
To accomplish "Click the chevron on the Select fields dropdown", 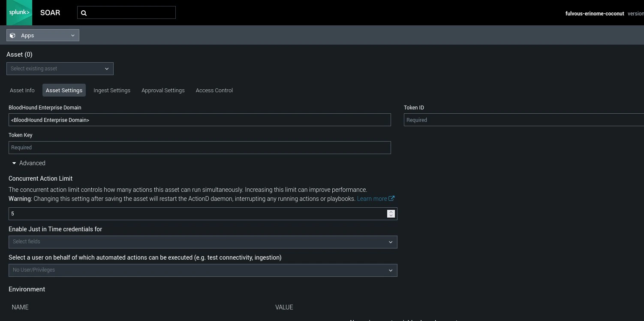I will (390, 242).
